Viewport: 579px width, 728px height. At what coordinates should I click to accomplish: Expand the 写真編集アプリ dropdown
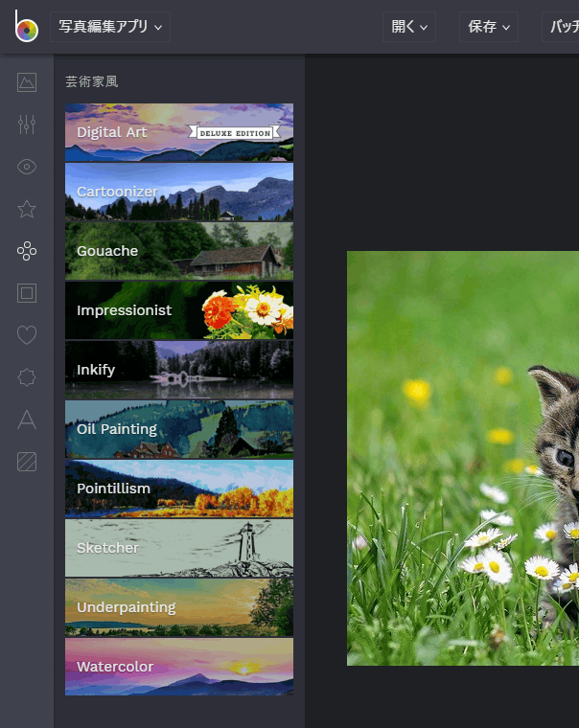pos(110,27)
